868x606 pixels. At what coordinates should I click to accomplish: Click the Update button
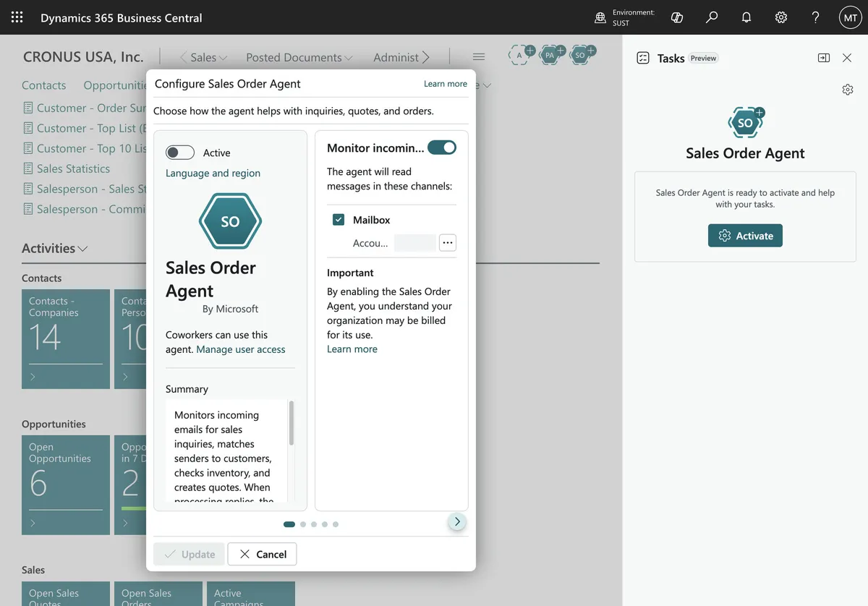coord(189,554)
